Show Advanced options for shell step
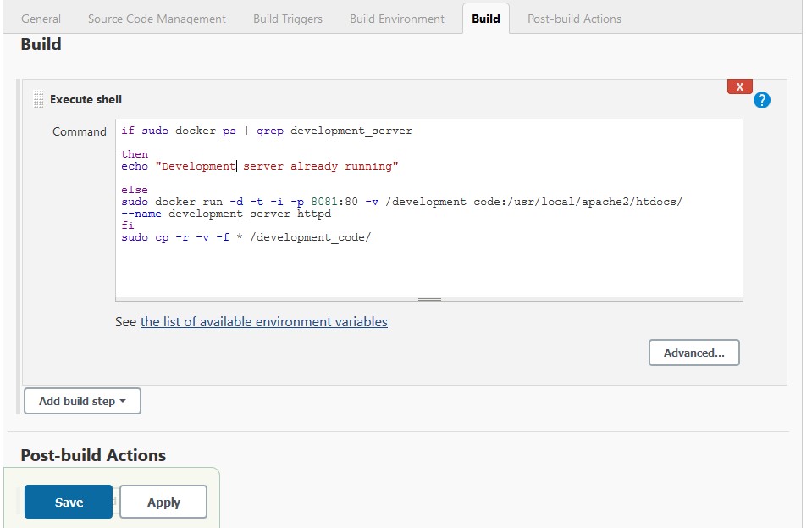The height and width of the screenshot is (528, 812). [x=693, y=353]
